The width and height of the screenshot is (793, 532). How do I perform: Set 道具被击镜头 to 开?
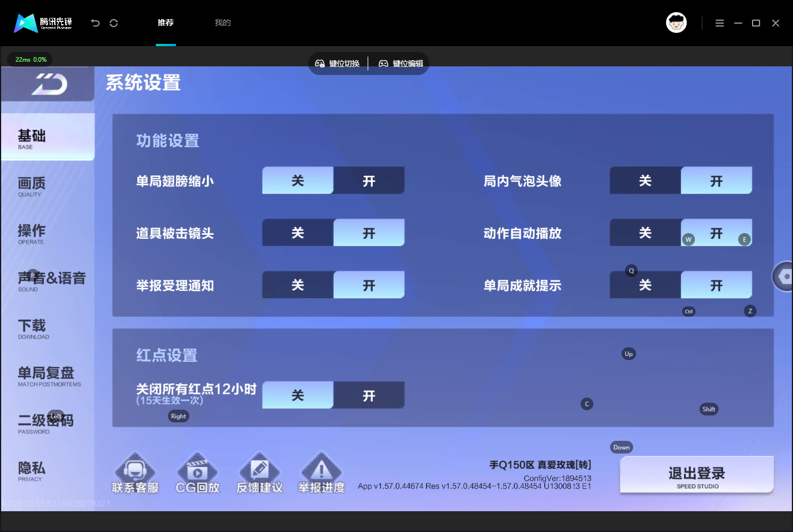click(369, 233)
